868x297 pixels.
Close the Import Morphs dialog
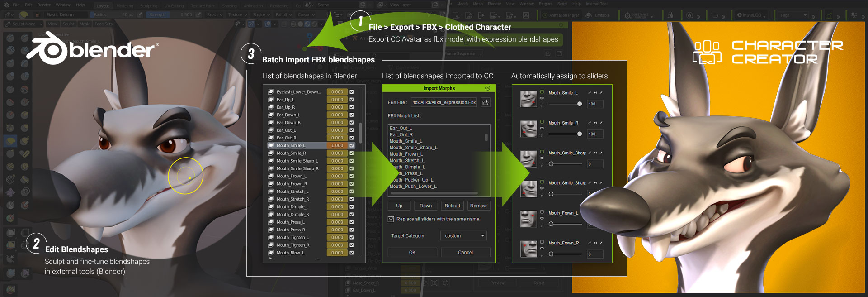pyautogui.click(x=487, y=88)
